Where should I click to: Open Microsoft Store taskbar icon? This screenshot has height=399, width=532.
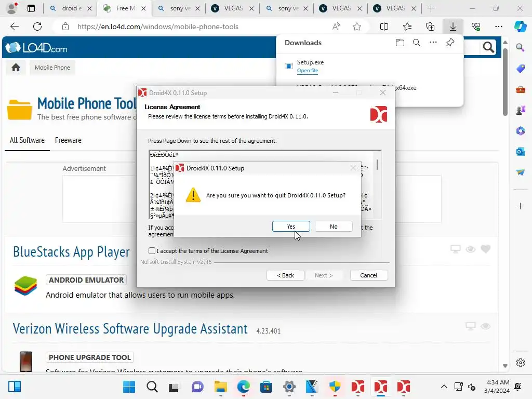point(267,387)
